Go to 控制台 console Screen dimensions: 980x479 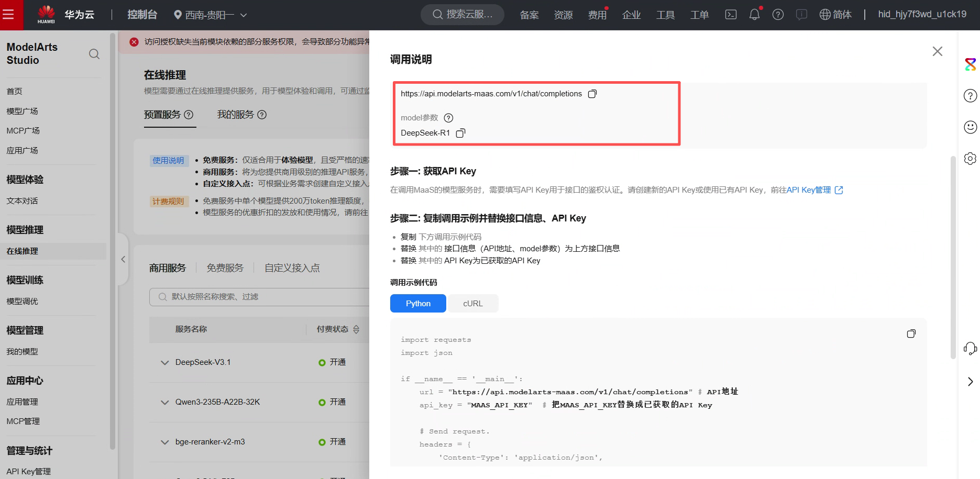click(x=142, y=15)
